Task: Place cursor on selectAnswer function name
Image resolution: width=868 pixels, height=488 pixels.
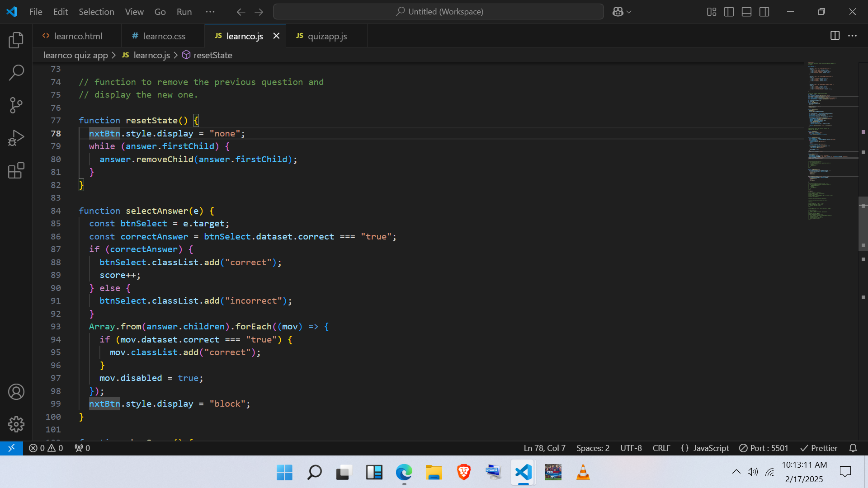Action: click(157, 211)
